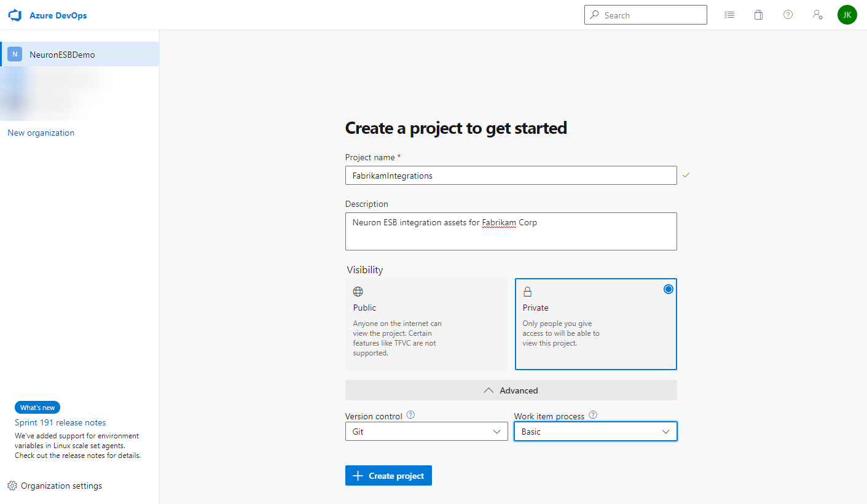
Task: Open the Version control Git dropdown
Action: [426, 432]
